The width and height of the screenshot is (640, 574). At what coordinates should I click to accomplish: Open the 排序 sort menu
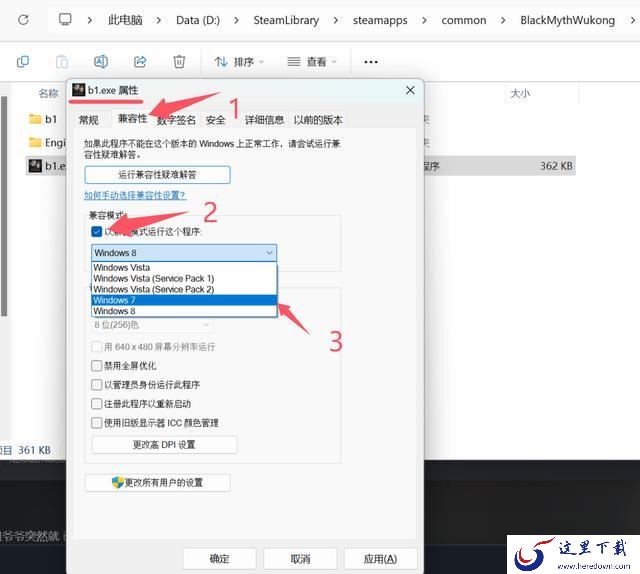coord(239,62)
